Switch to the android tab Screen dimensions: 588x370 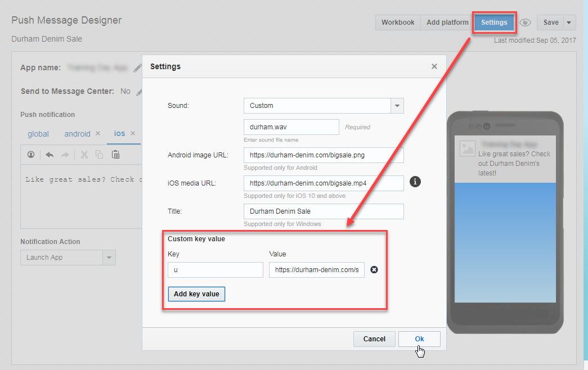tap(77, 134)
